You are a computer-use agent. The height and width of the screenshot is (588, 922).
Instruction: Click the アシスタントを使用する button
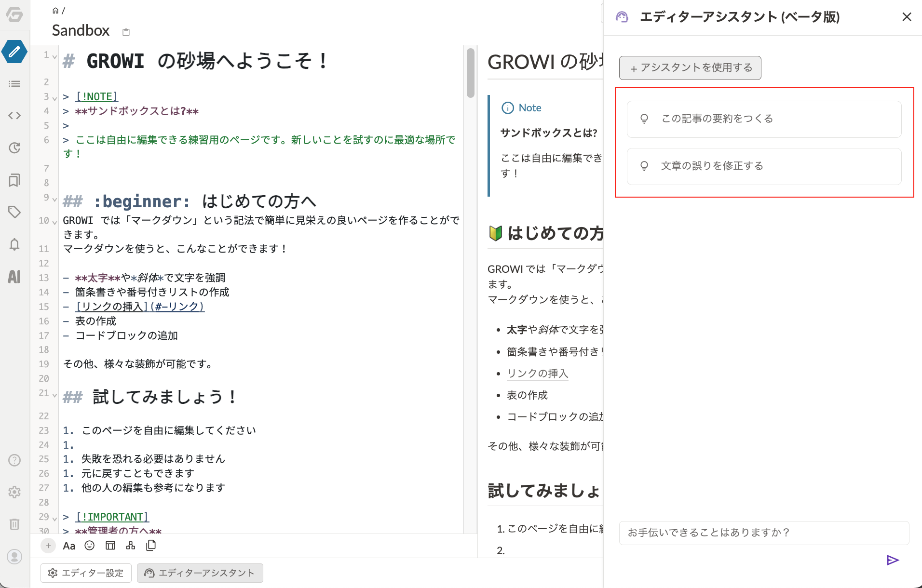pos(690,68)
